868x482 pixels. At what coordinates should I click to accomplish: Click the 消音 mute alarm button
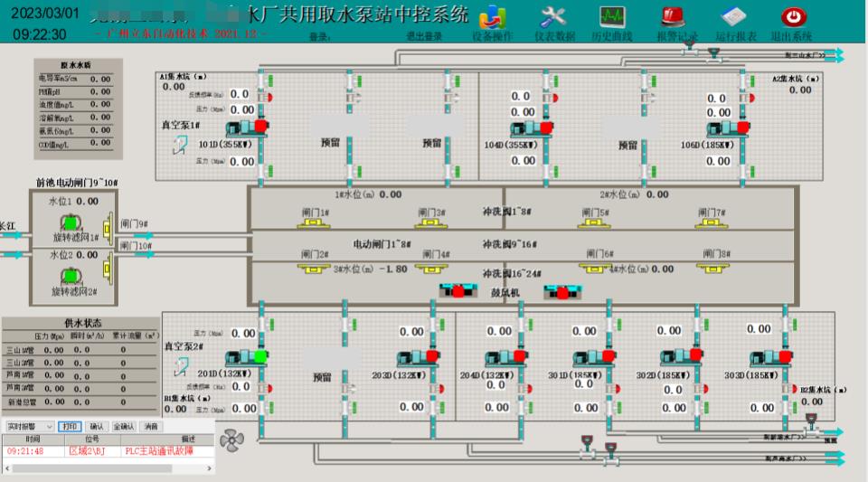point(151,427)
